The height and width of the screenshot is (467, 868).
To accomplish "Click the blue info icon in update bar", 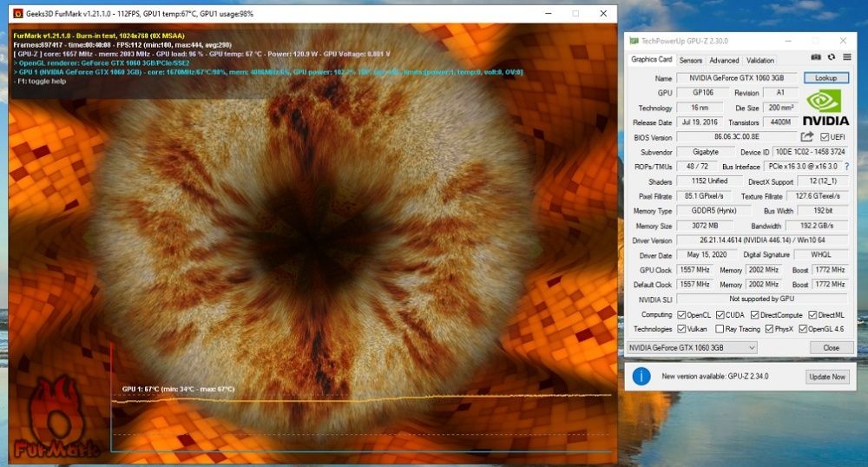I will point(641,376).
